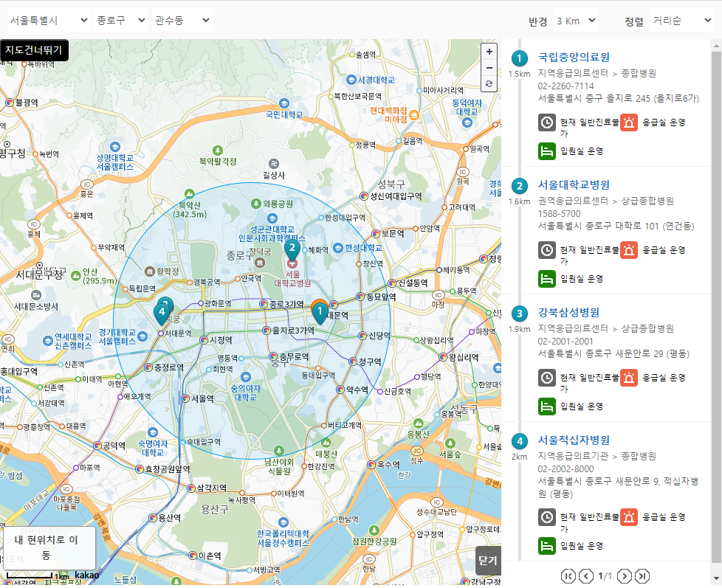Click 지도건너뛰기 skip map button

(34, 50)
